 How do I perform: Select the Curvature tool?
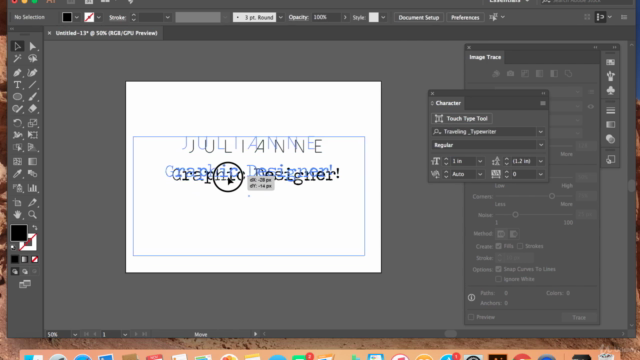click(x=33, y=73)
